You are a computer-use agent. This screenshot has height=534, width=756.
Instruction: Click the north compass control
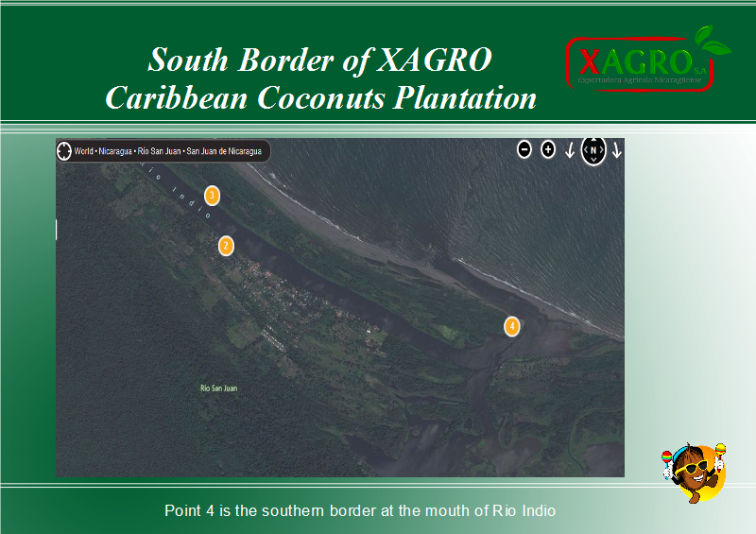tap(593, 150)
